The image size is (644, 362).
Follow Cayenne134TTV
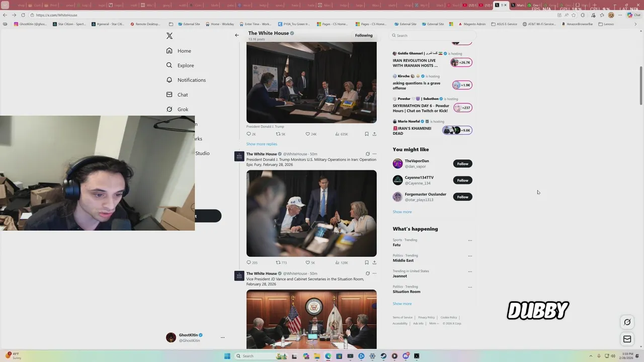click(462, 180)
